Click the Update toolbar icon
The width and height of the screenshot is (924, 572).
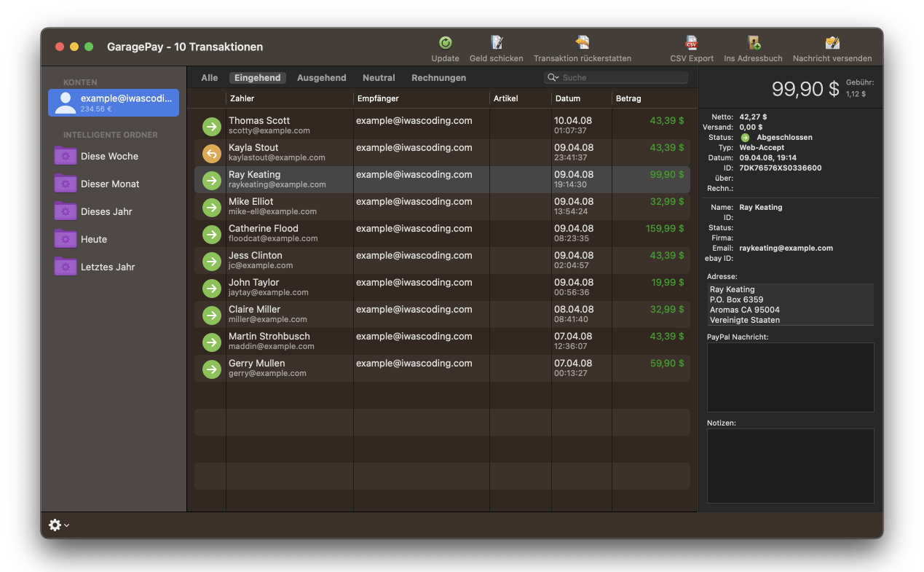point(446,43)
